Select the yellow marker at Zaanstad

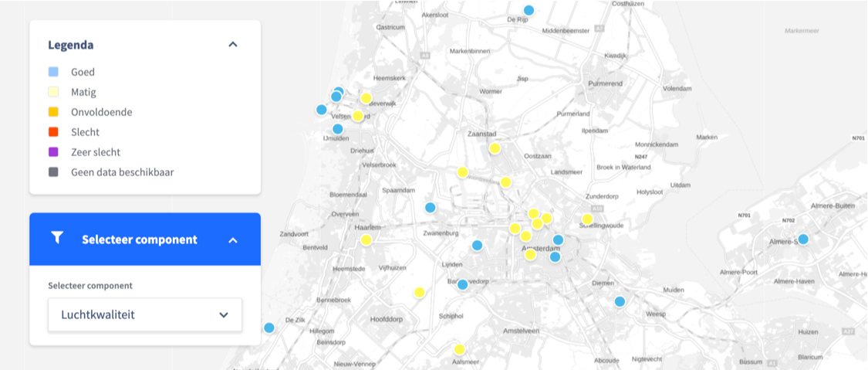click(x=495, y=148)
